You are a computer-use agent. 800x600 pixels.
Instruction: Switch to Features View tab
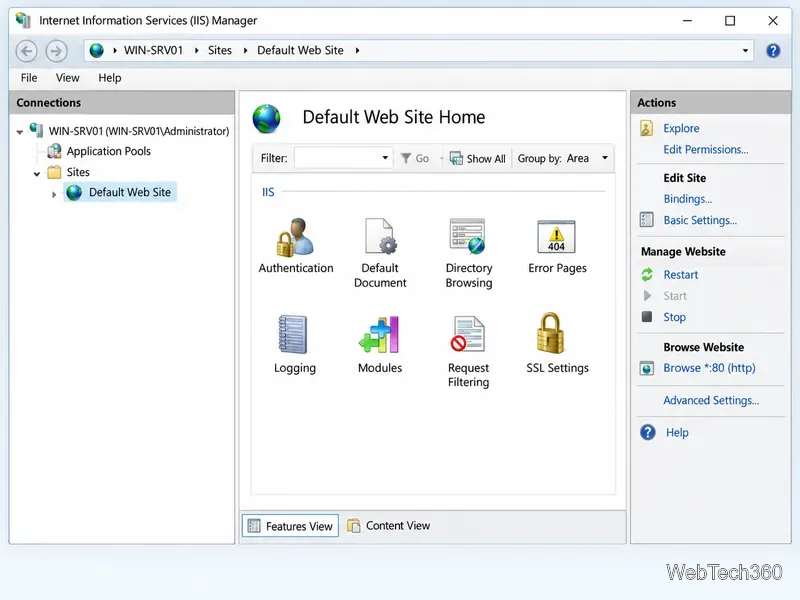[290, 526]
